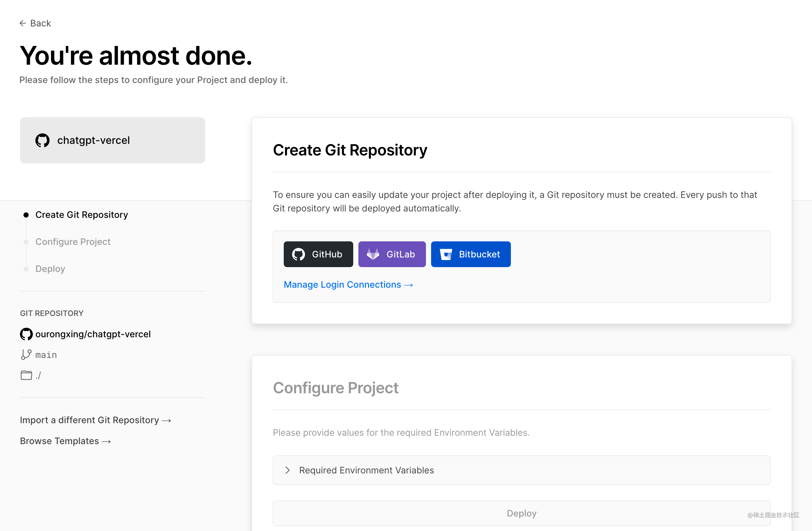Open Manage Login Connections link
The height and width of the screenshot is (531, 812).
point(348,284)
